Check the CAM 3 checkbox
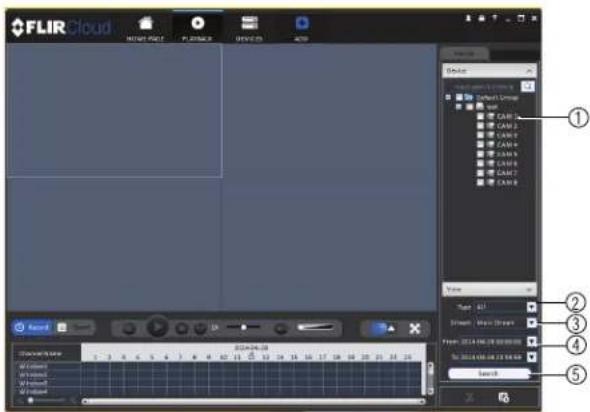Viewport: 590px width, 412px height. coord(480,135)
